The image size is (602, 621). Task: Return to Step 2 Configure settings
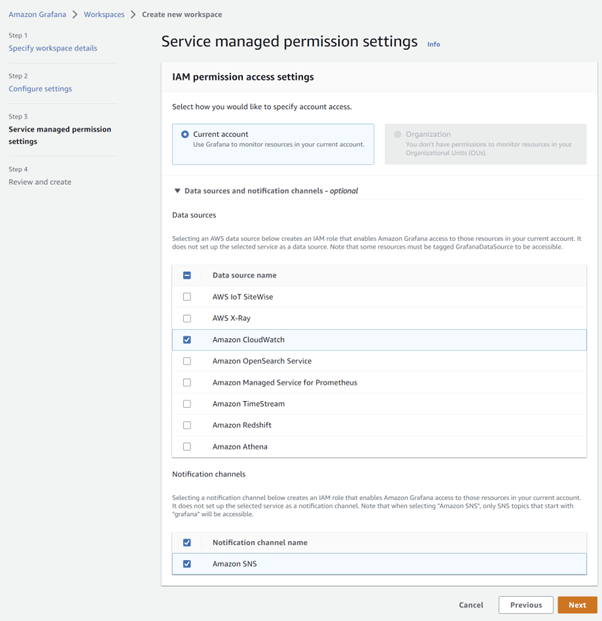pos(40,89)
